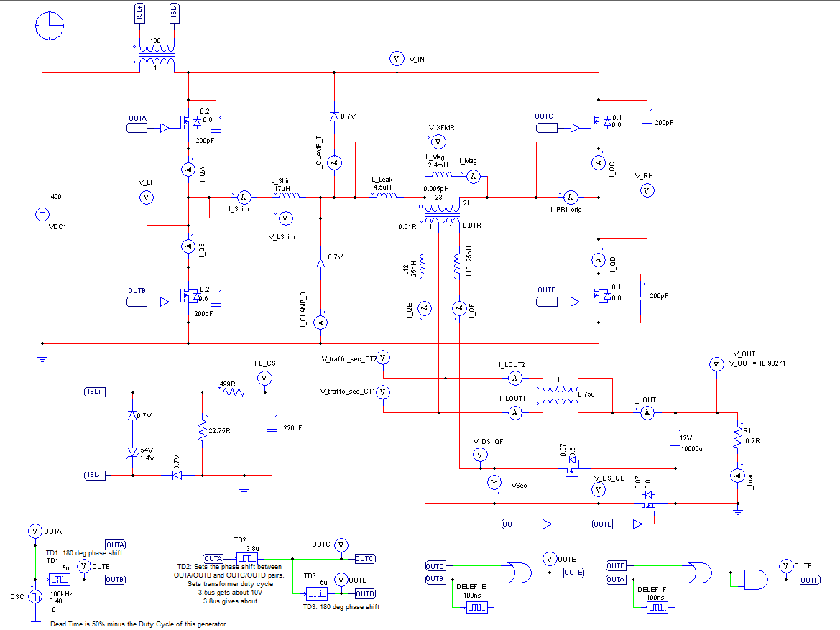Select the 220pF filter capacitor

coord(272,429)
